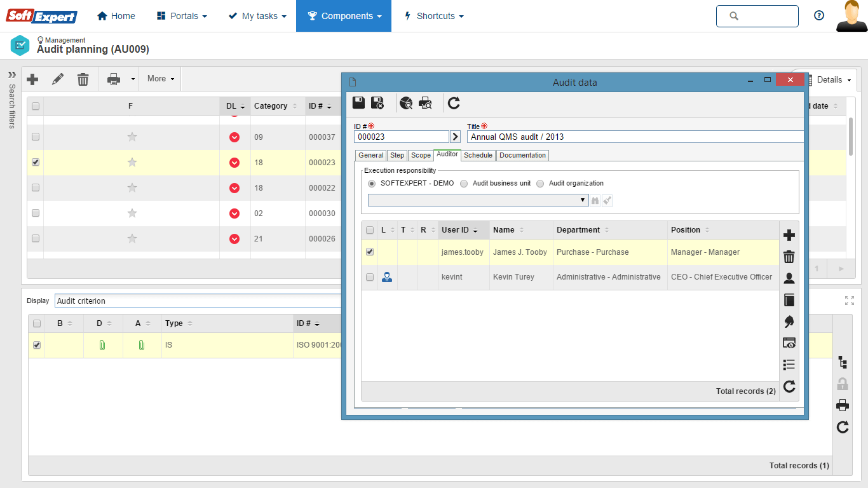Viewport: 868px width, 488px height.
Task: Check the box for kevint row
Action: coord(370,277)
